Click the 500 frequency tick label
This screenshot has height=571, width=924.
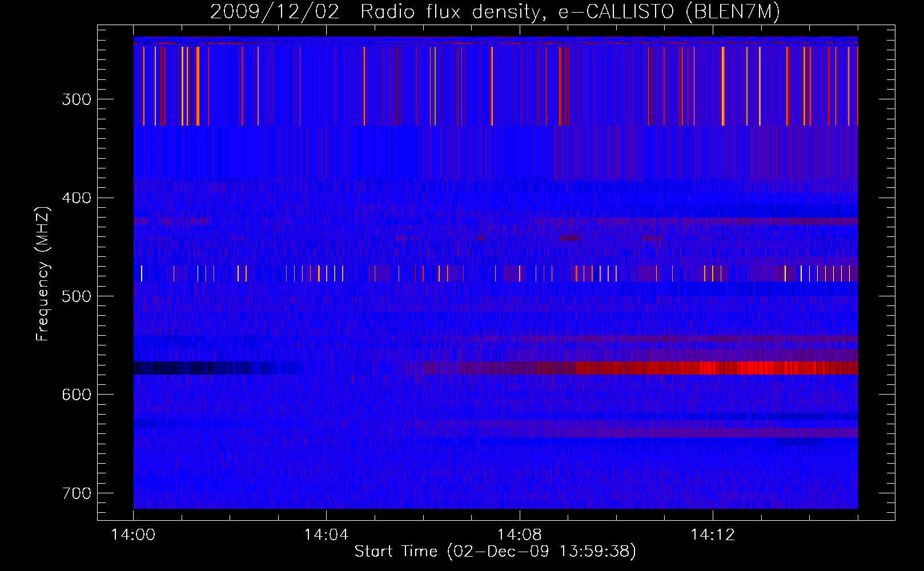coord(77,296)
